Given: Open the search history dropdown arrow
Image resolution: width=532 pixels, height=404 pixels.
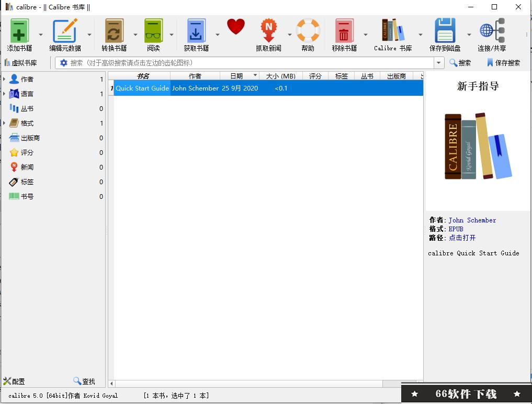Looking at the screenshot, I should 439,63.
